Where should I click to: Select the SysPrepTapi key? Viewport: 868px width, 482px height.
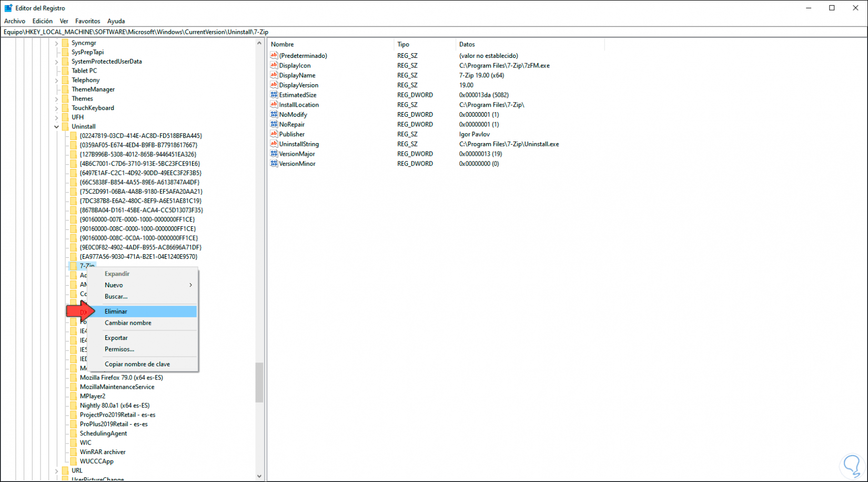tap(88, 52)
